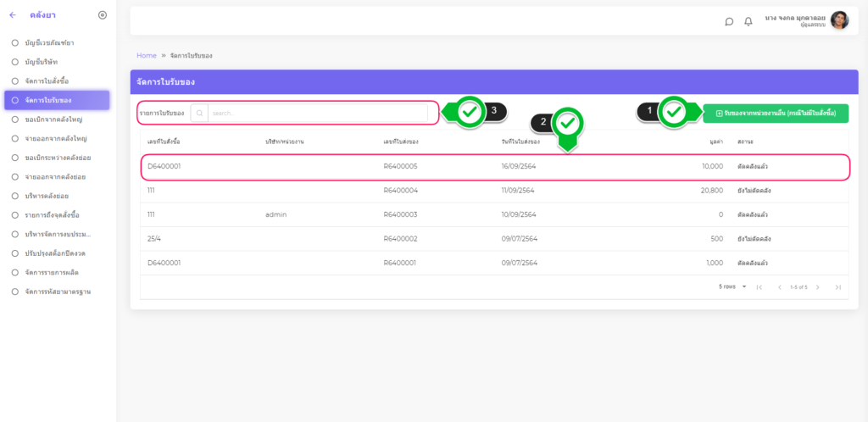Go to the next table page
The height and width of the screenshot is (422, 868).
click(x=818, y=287)
